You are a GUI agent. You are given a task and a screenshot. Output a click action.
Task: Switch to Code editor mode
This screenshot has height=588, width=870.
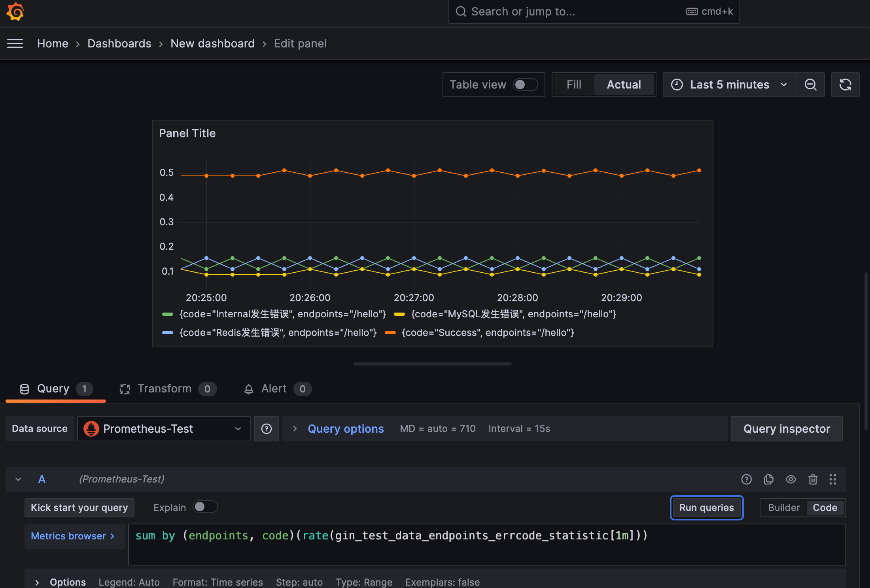825,508
